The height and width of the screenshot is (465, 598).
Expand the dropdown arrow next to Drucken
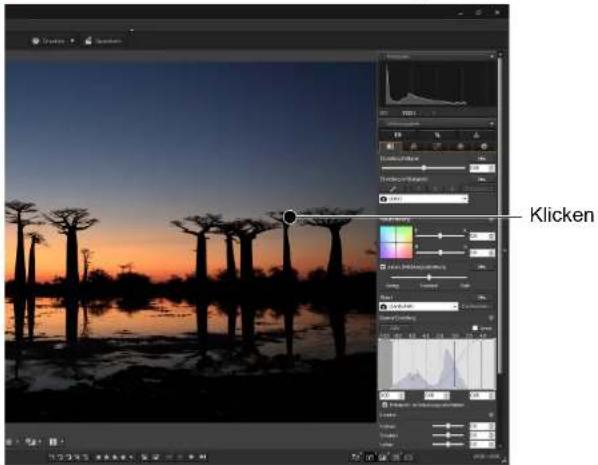[72, 41]
